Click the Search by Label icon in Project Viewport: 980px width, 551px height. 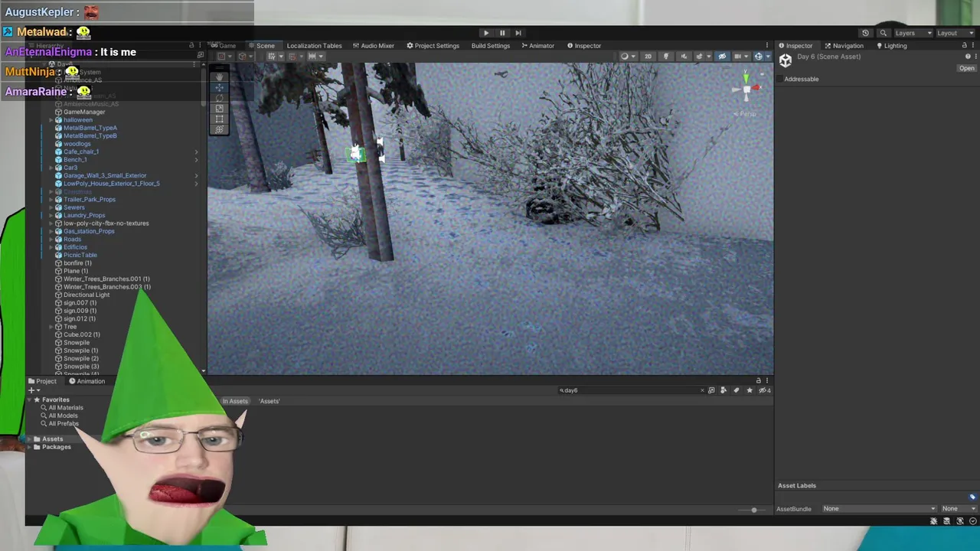737,390
